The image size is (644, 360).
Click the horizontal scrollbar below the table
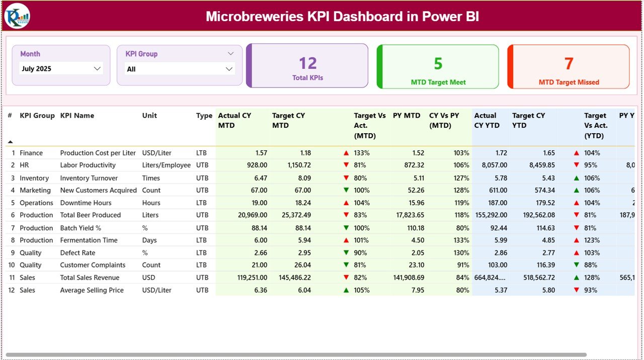(296, 355)
